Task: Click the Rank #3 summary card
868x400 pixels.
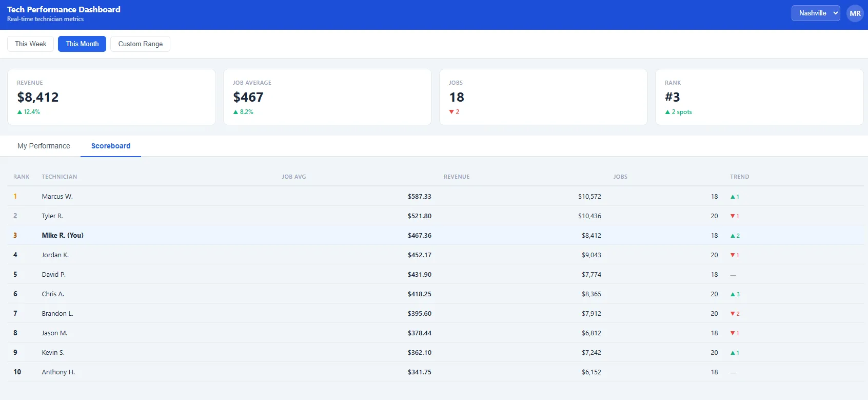Action: pos(759,97)
